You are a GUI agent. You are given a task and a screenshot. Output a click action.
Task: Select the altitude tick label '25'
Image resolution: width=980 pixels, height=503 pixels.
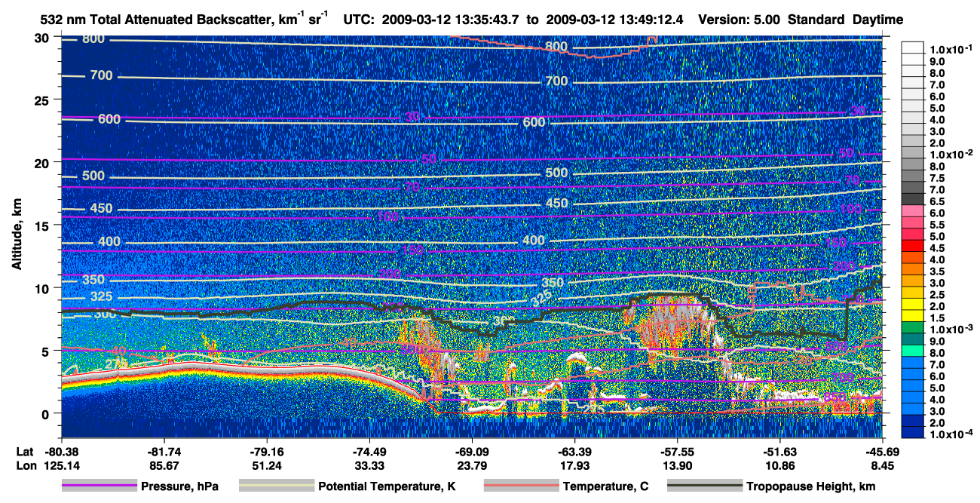44,100
